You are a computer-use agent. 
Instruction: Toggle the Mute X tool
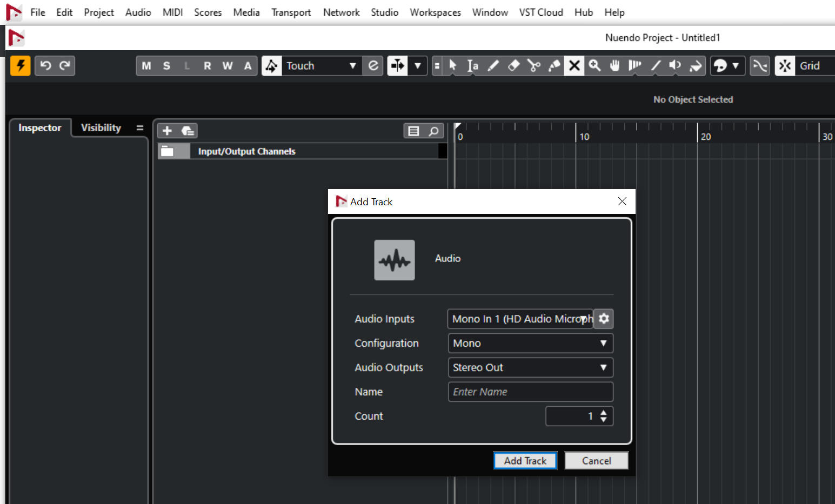tap(574, 66)
